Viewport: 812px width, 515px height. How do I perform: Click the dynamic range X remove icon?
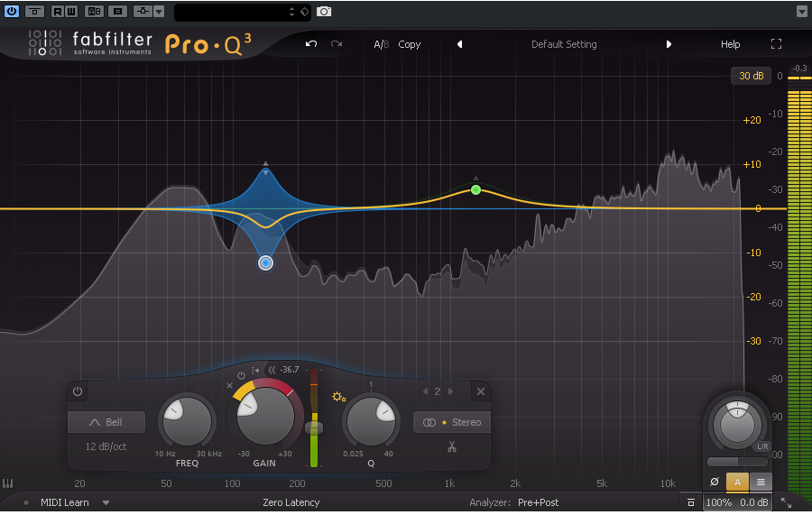(229, 385)
